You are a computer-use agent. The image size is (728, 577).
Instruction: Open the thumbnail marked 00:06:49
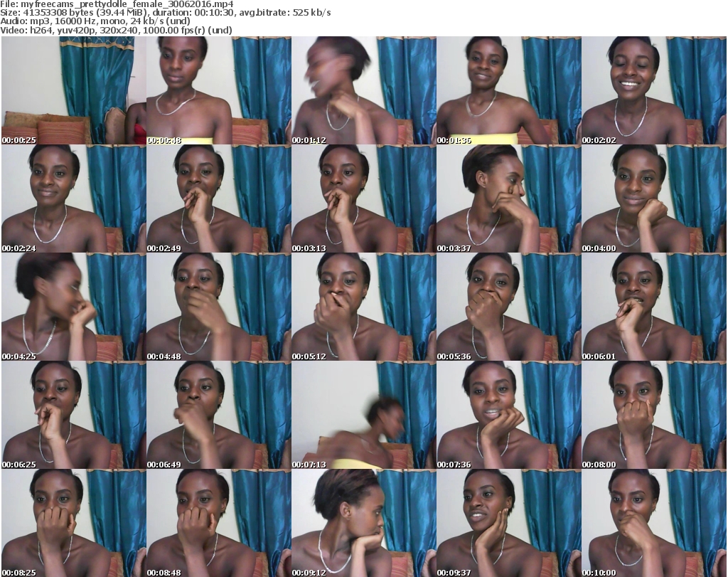(x=218, y=415)
